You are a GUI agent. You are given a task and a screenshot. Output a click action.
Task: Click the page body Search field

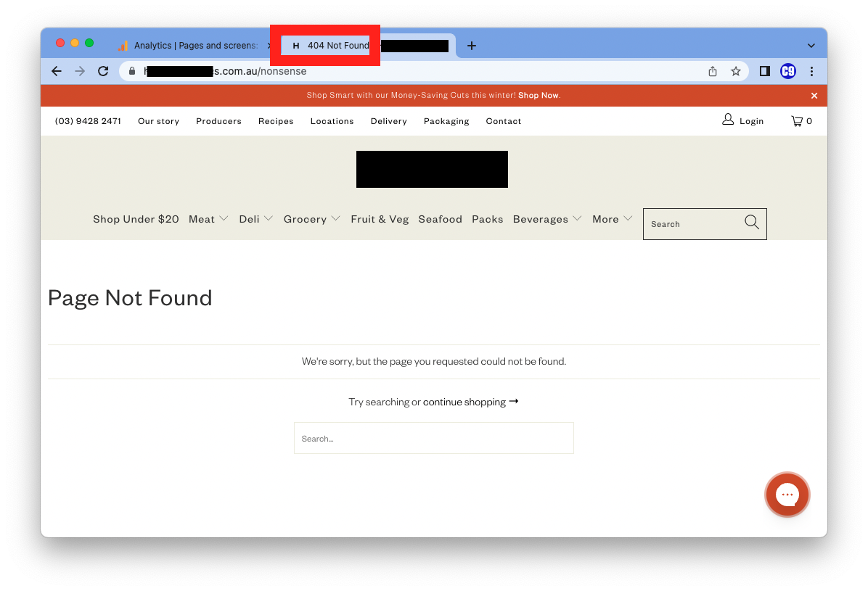coord(433,439)
